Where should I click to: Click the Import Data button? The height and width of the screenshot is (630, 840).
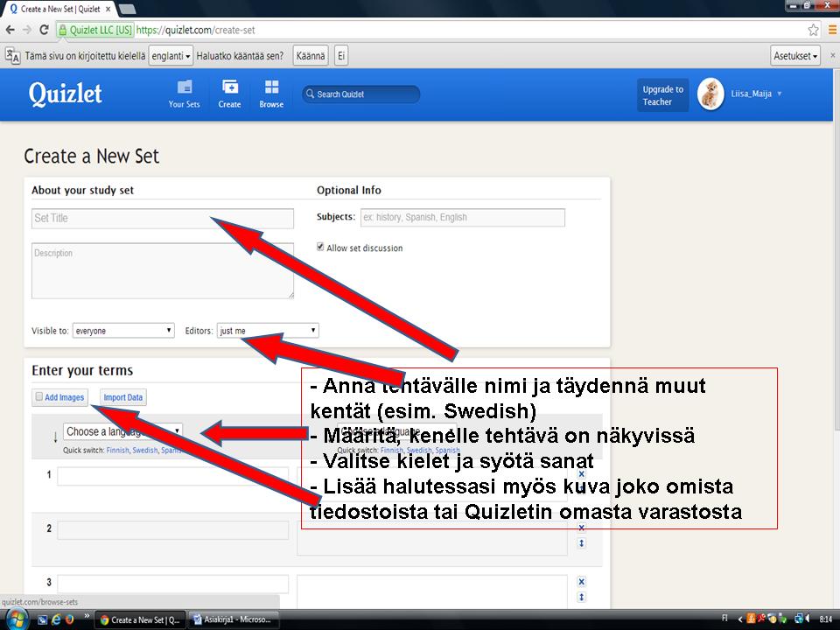pos(122,397)
